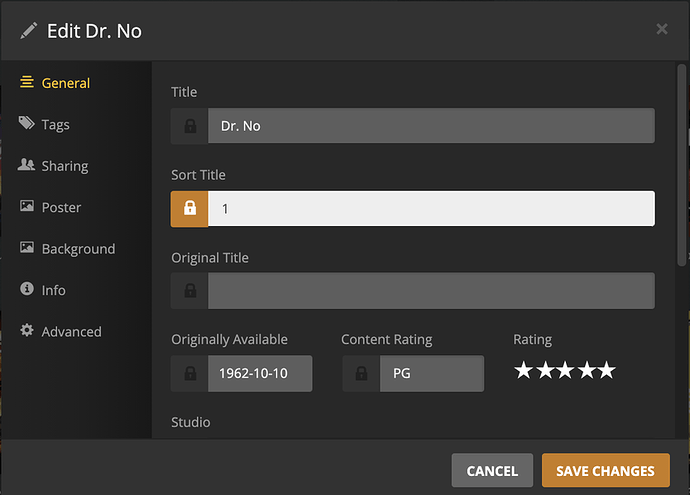690x495 pixels.
Task: Click the Advanced gear icon
Action: (x=27, y=330)
